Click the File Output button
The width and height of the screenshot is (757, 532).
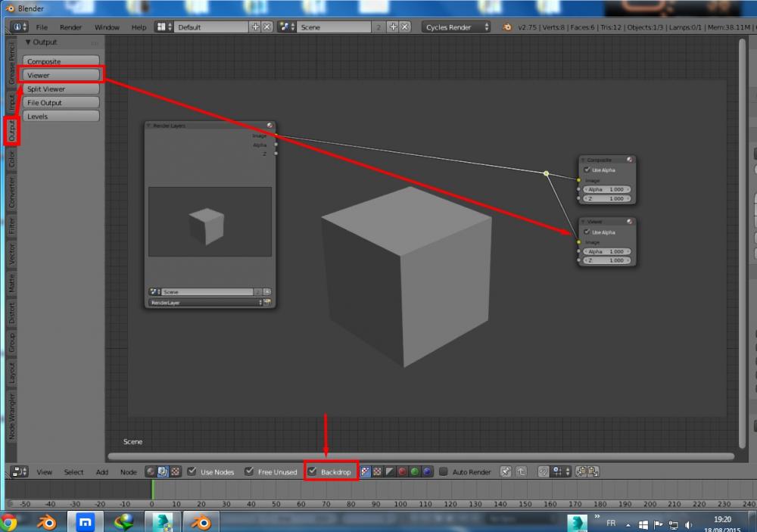[x=61, y=102]
